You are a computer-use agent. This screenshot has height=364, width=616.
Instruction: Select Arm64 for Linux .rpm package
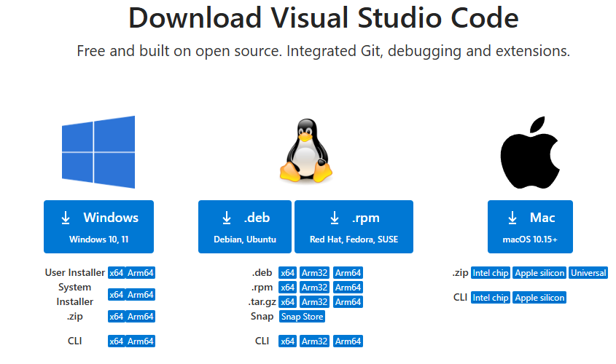pyautogui.click(x=348, y=288)
